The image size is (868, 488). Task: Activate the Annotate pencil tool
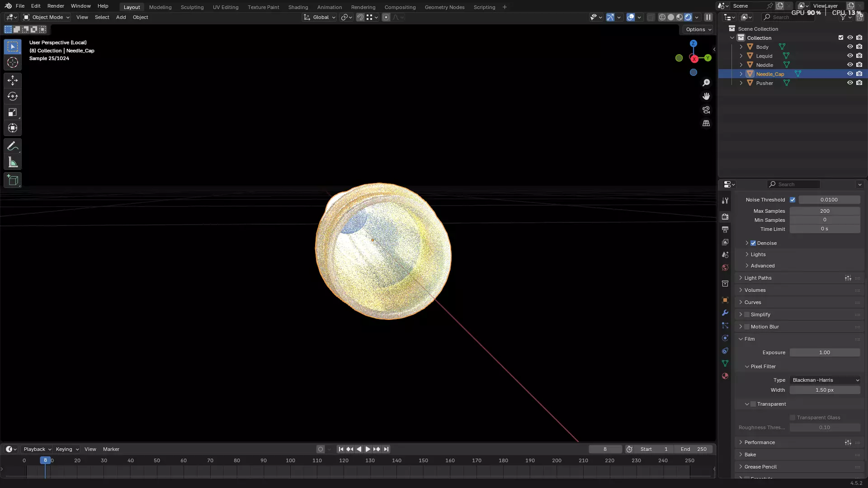pos(13,146)
